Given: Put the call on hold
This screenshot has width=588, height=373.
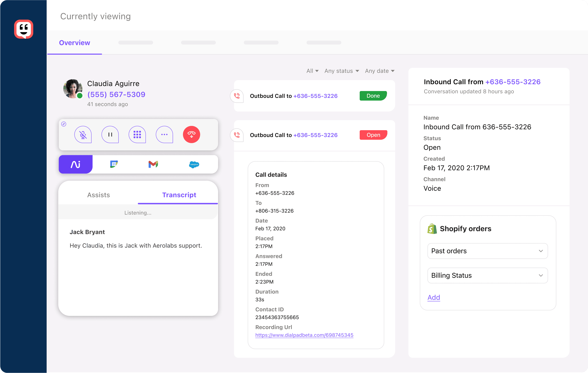Looking at the screenshot, I should 110,134.
